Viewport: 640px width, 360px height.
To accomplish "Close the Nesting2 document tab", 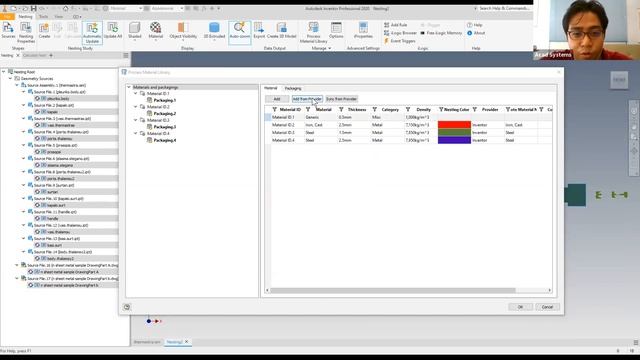I will click(x=187, y=342).
